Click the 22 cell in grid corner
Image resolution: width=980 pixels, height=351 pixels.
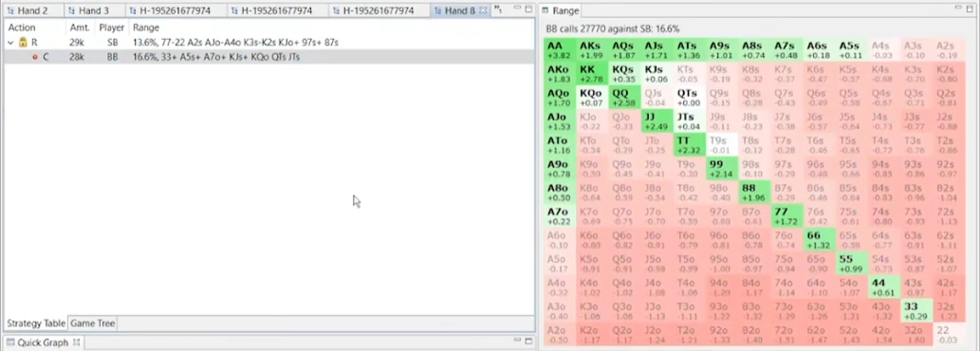pos(950,335)
